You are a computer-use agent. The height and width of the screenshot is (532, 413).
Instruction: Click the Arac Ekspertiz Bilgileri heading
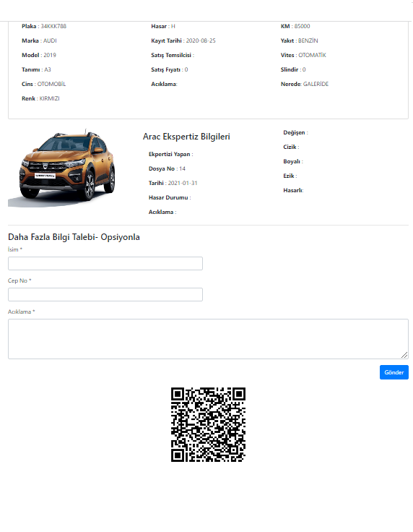(186, 137)
